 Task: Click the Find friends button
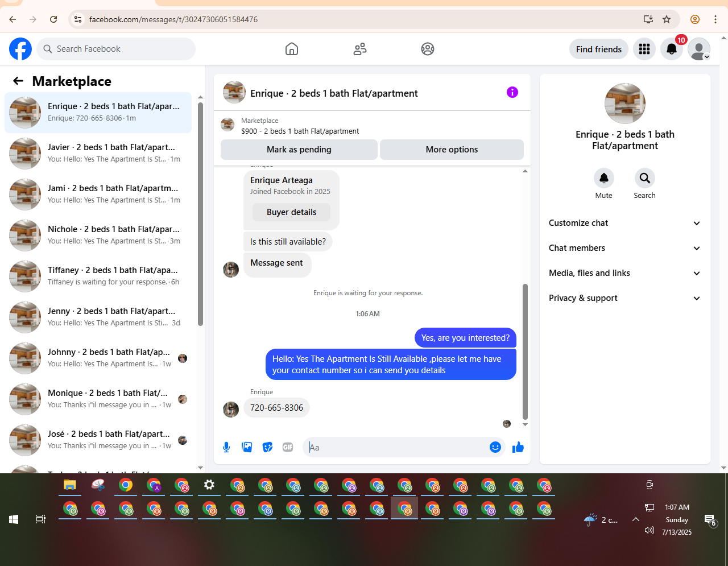coord(599,49)
